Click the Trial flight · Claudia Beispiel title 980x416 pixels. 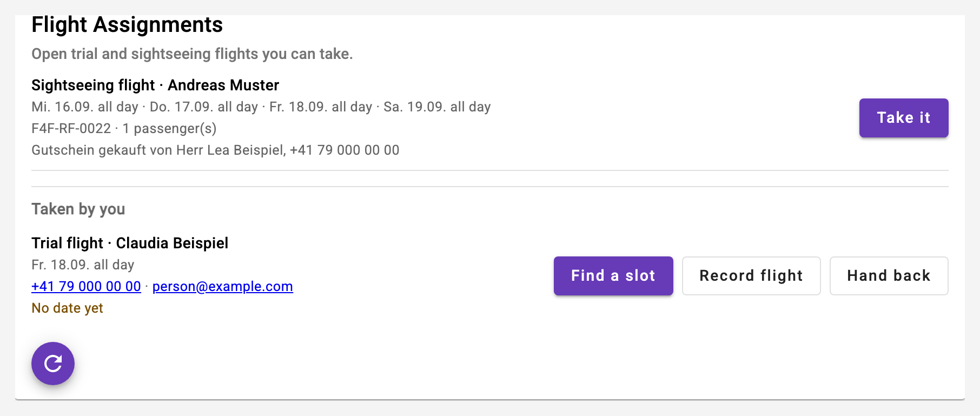pos(130,243)
